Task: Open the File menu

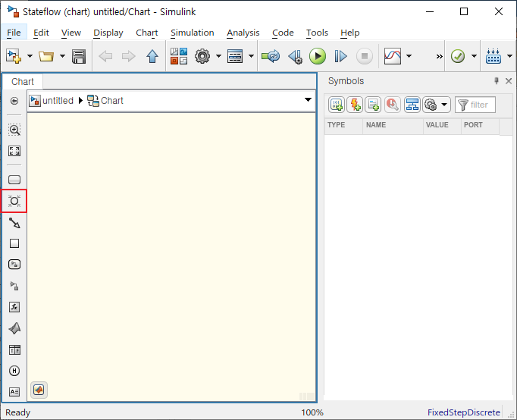Action: (x=14, y=33)
